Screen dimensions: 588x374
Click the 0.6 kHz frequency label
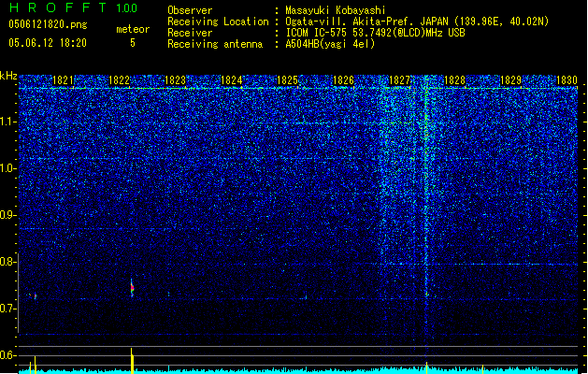tap(7, 355)
